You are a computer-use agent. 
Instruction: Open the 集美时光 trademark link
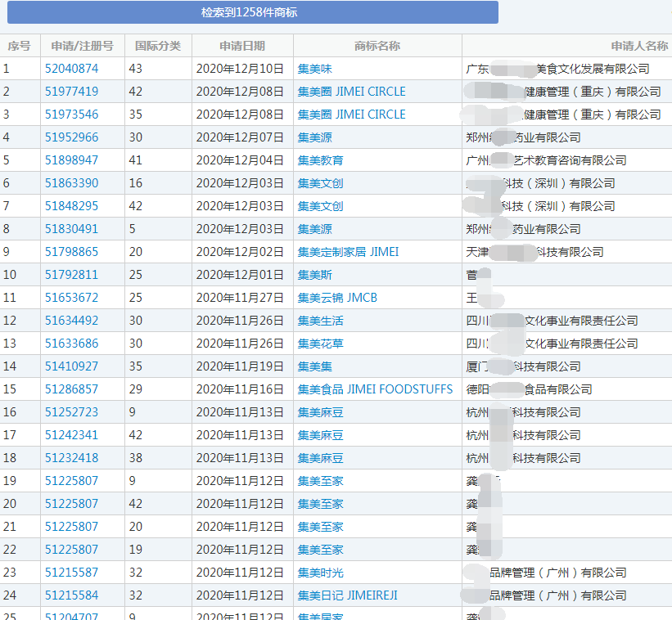pos(322,573)
